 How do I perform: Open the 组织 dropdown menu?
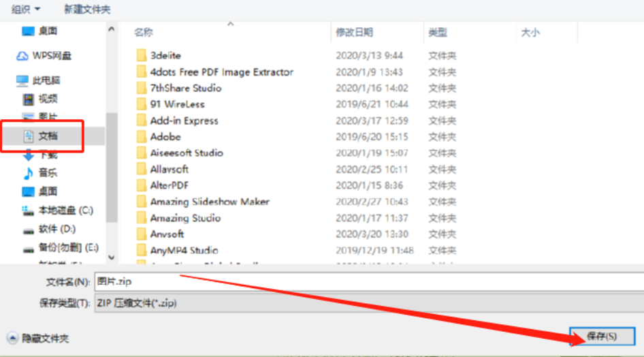point(26,9)
